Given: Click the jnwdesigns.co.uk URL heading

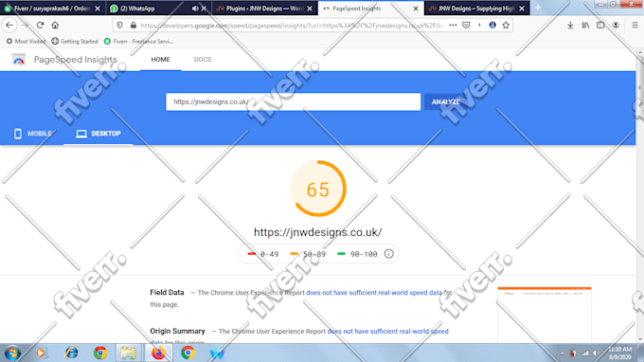Looking at the screenshot, I should (317, 232).
